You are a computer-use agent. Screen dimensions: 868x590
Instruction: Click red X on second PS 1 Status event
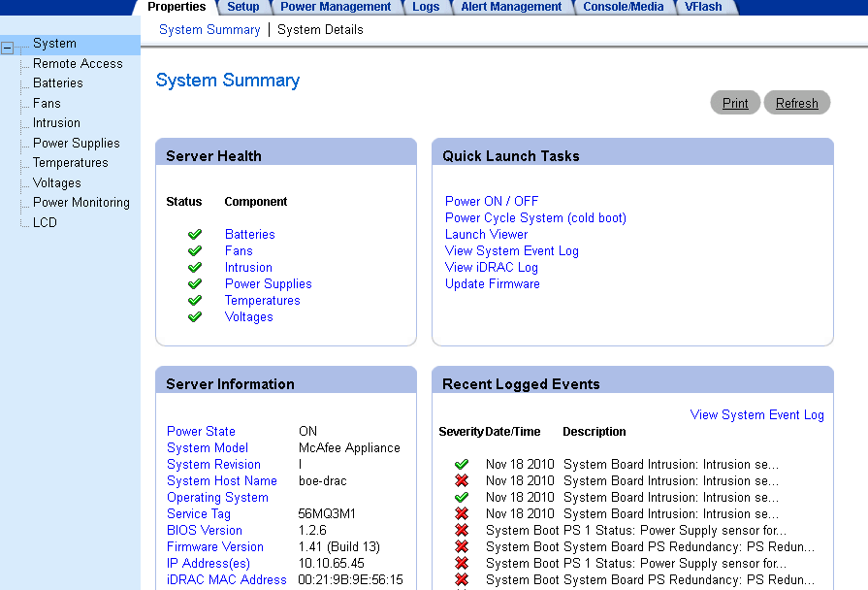462,564
